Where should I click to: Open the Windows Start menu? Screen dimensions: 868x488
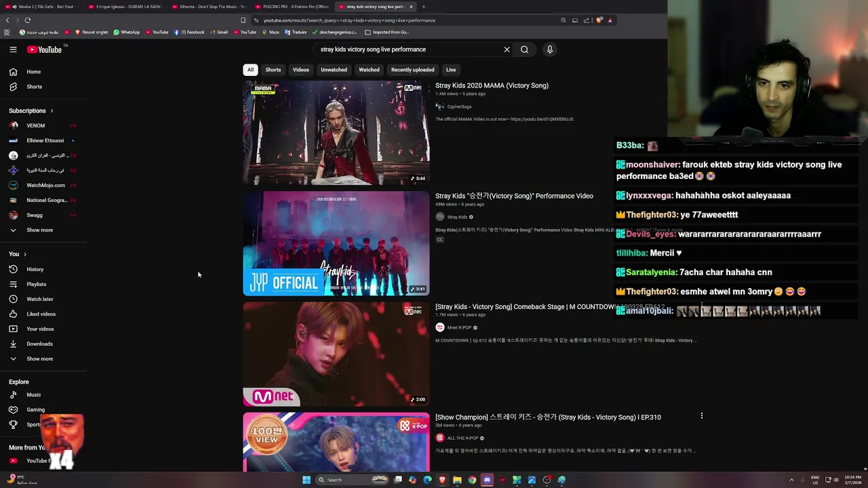(x=307, y=480)
